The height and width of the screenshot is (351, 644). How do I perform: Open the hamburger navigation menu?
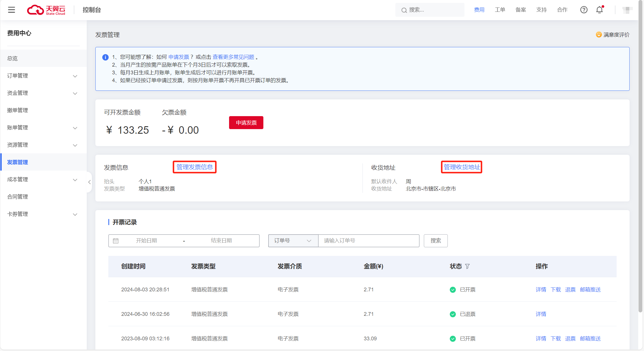point(12,10)
